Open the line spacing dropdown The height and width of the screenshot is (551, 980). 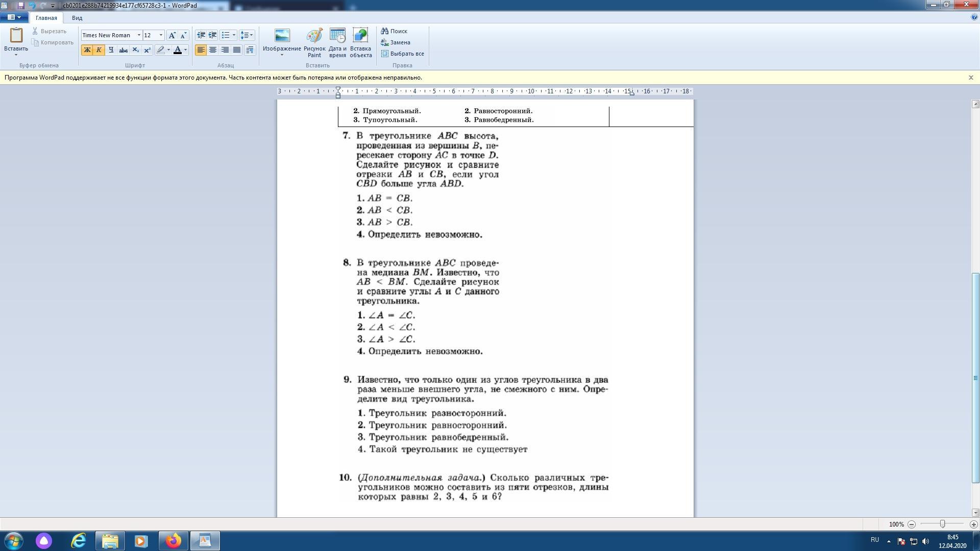click(x=247, y=35)
